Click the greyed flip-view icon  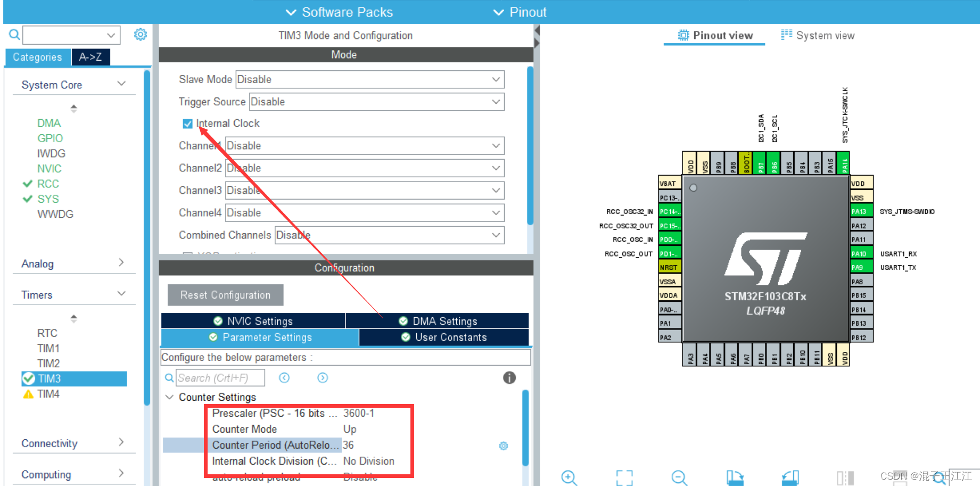click(845, 477)
